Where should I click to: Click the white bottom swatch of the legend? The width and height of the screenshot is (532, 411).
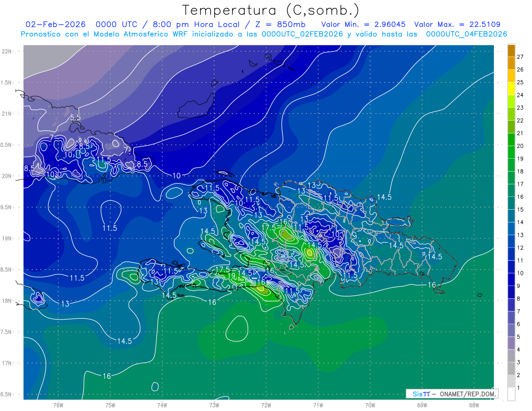coord(511,394)
